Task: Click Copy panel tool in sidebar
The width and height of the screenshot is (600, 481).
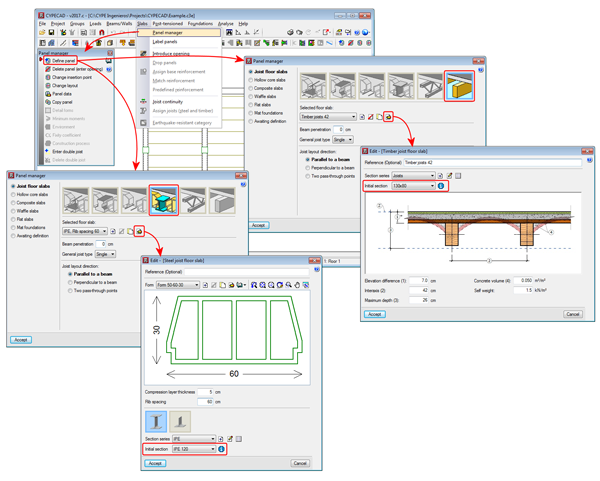Action: 62,102
